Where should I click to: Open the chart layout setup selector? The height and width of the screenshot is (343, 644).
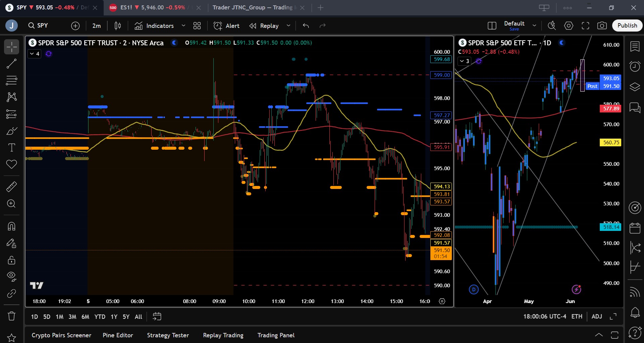point(492,26)
